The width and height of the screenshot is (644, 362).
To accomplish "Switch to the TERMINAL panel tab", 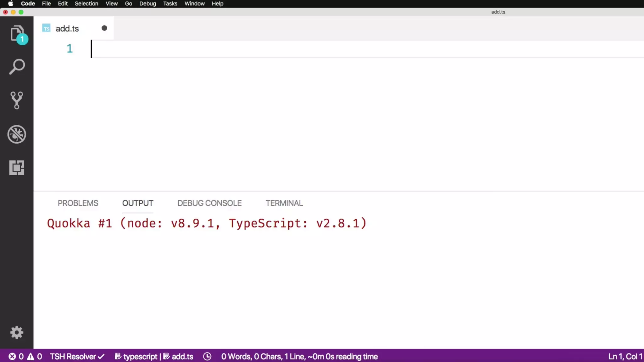I will coord(284,203).
